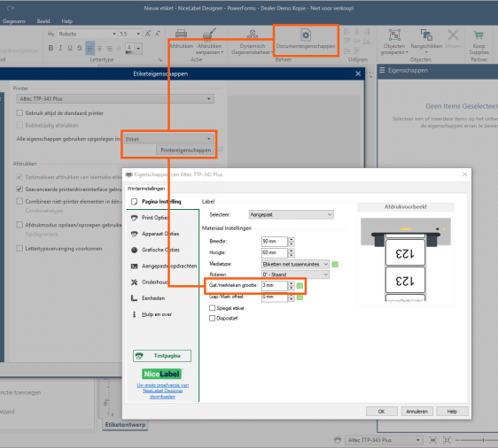Switch to Etiketontwerp tab

pos(125,424)
